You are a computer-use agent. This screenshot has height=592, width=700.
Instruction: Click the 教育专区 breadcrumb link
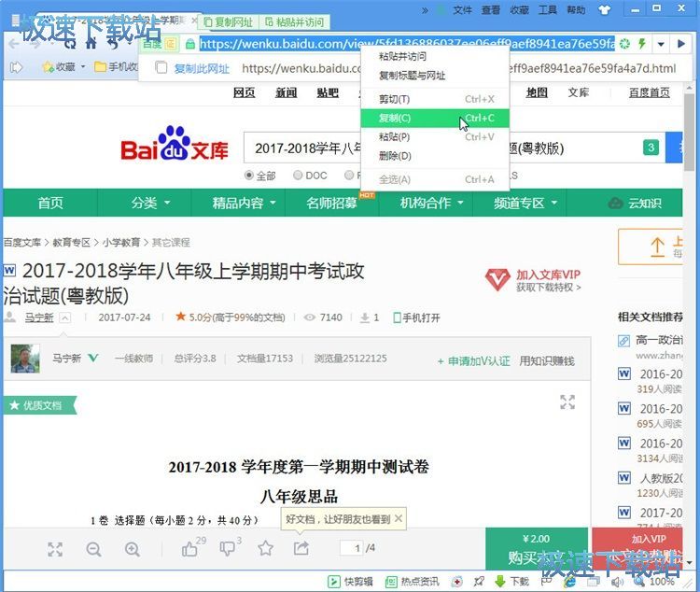point(72,242)
